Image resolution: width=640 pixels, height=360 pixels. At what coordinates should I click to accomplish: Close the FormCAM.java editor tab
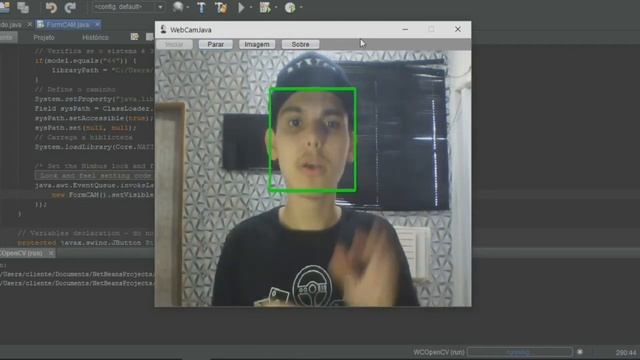(97, 24)
